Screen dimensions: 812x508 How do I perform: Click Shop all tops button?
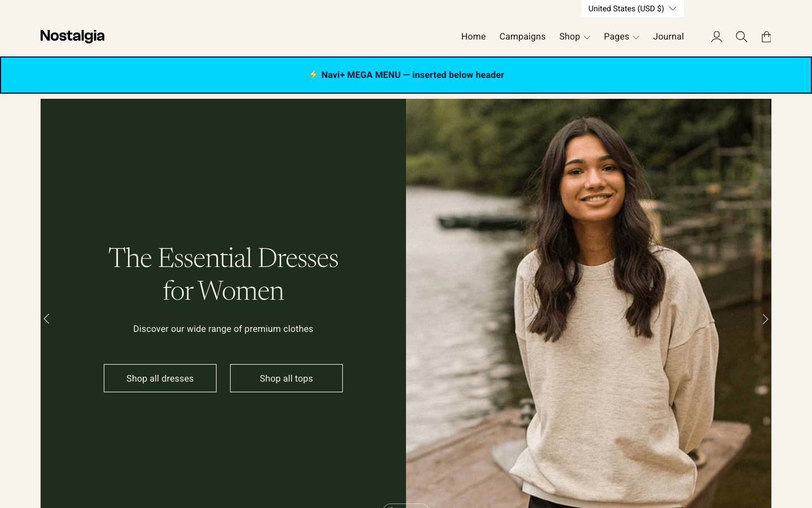286,378
